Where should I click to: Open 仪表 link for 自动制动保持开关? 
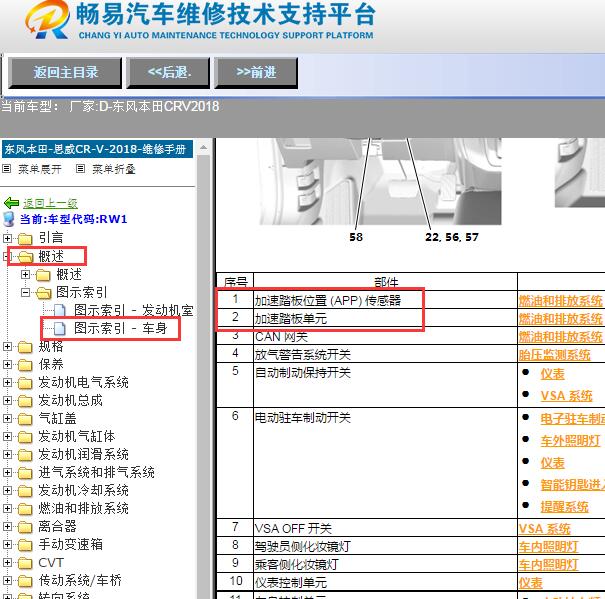click(552, 374)
